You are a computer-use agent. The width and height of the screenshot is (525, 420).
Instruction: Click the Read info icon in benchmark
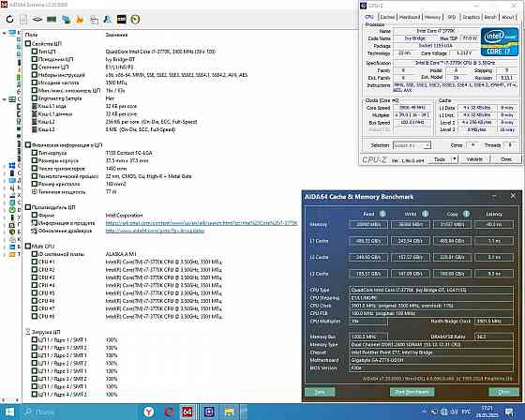(x=382, y=214)
